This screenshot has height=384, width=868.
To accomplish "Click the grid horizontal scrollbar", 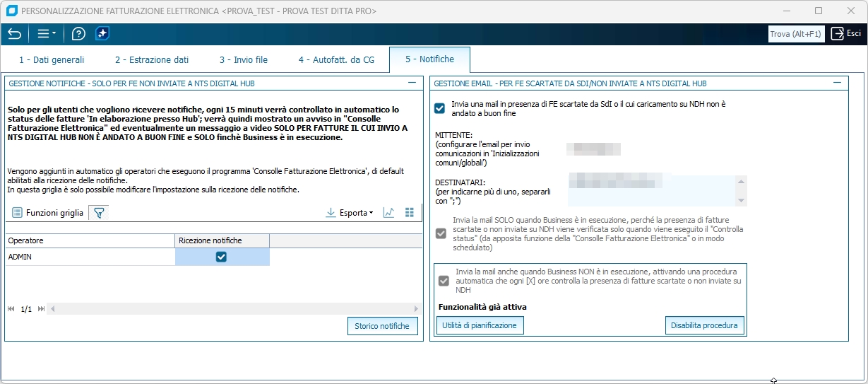I will [x=234, y=309].
